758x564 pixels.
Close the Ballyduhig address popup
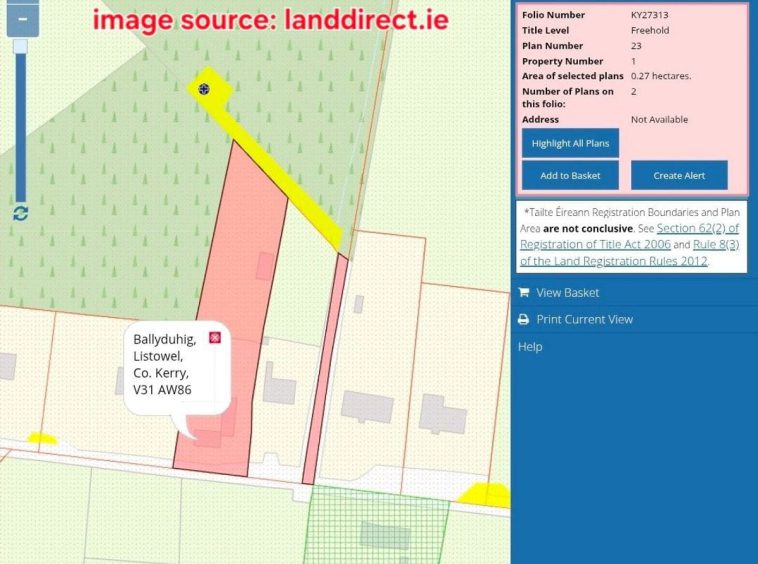(x=214, y=338)
